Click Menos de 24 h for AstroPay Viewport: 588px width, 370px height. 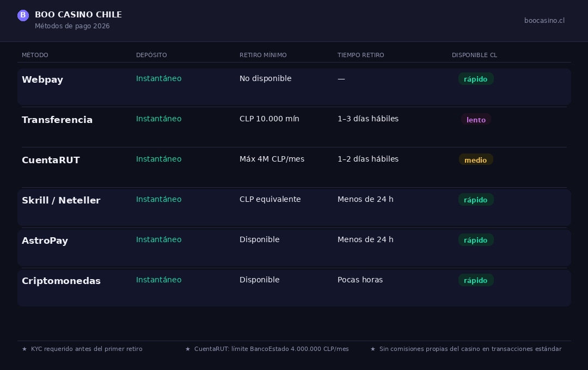(x=365, y=239)
